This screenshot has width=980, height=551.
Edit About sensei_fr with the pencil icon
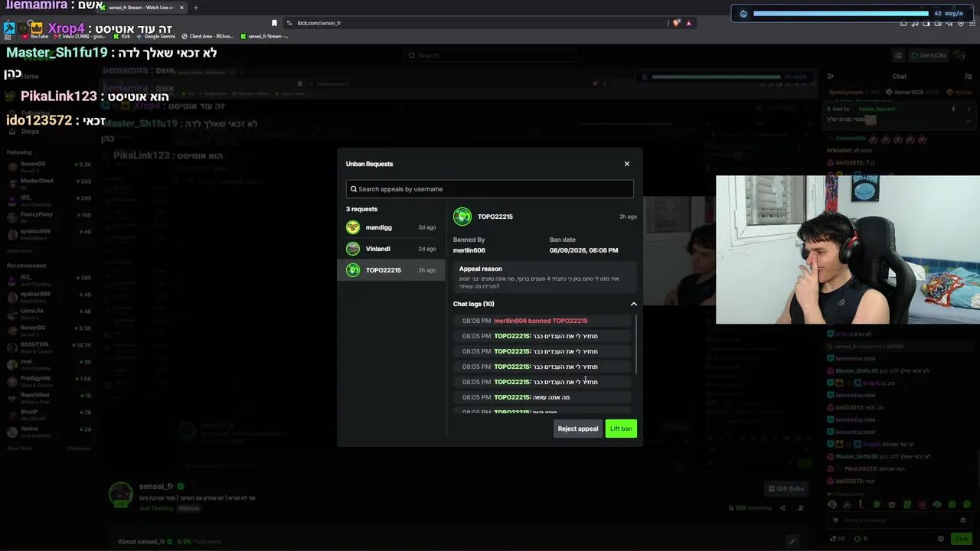(x=792, y=542)
